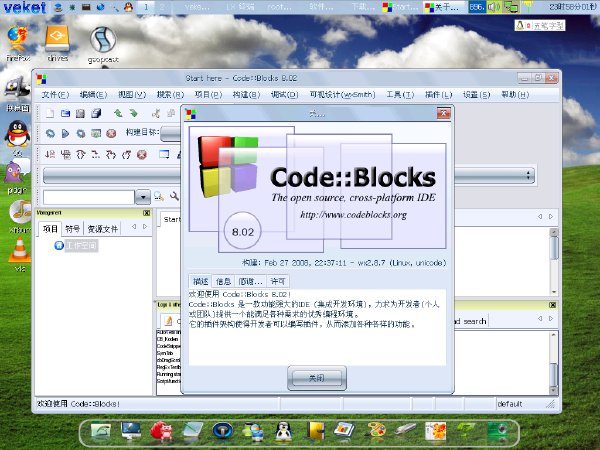Screen dimensions: 600x450
Task: Click the Step into debug icon
Action: pos(111,154)
